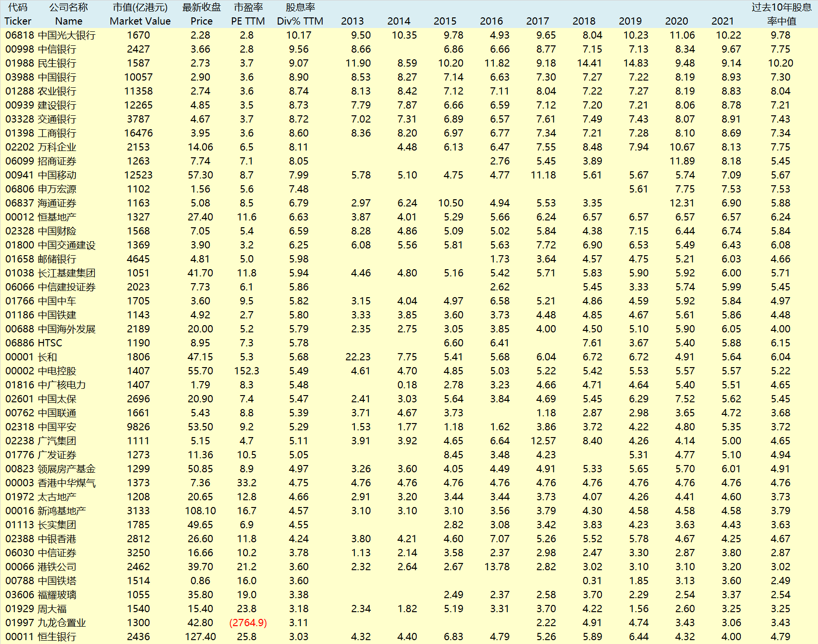This screenshot has width=818, height=644.
Task: Select the 01113 长实集团 cell
Action: pos(41,525)
